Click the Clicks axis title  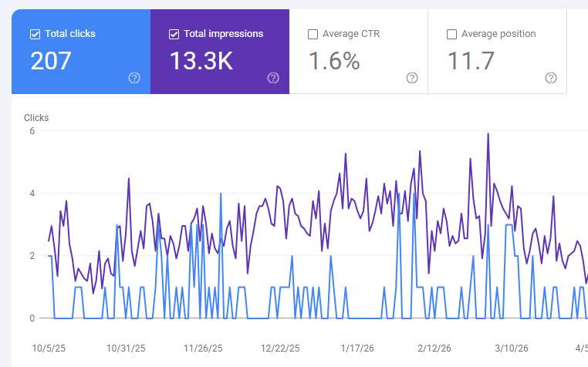click(36, 118)
